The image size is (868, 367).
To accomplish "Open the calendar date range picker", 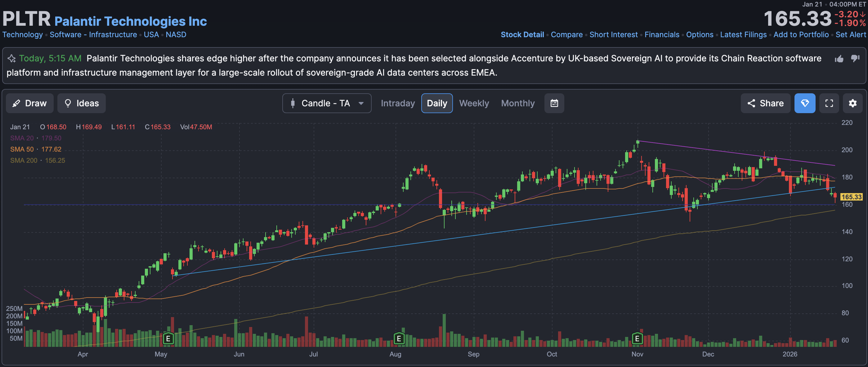I will click(x=554, y=103).
